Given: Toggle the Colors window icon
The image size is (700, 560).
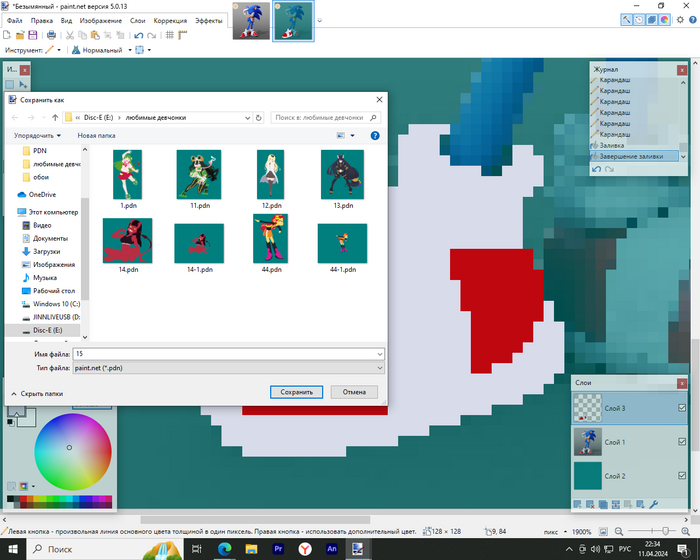Looking at the screenshot, I should point(663,19).
